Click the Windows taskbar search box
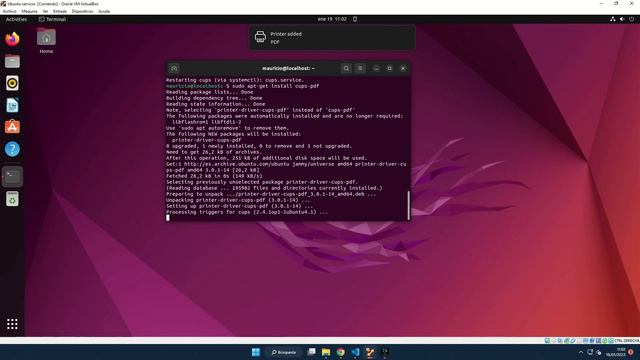 [x=284, y=352]
